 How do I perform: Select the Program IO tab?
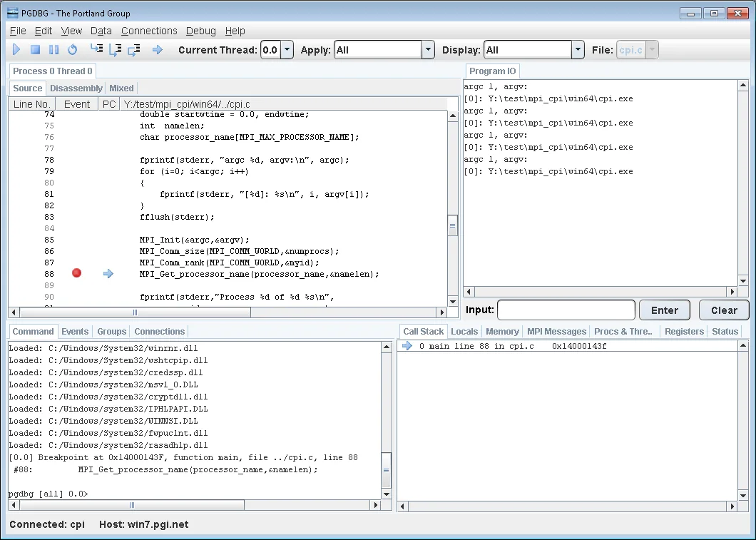pos(492,71)
